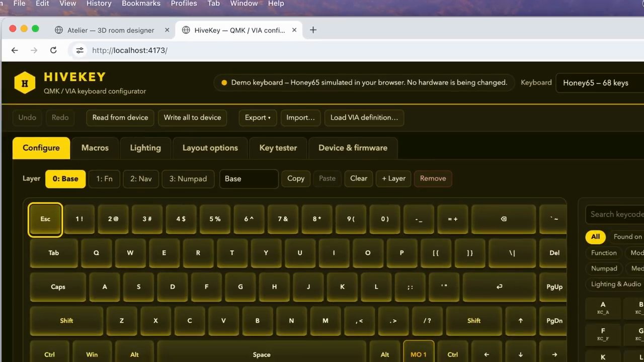Image resolution: width=644 pixels, height=362 pixels.
Task: Filter keycodes by All category
Action: tap(596, 237)
